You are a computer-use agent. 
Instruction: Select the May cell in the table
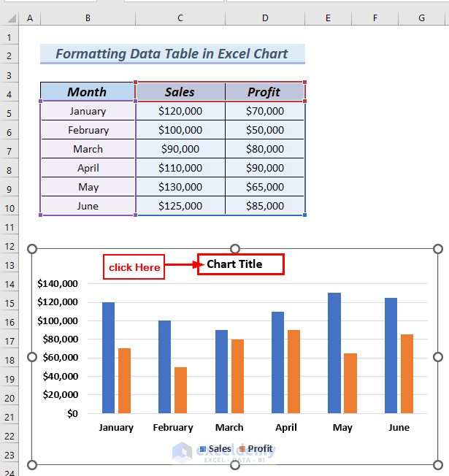pos(88,187)
